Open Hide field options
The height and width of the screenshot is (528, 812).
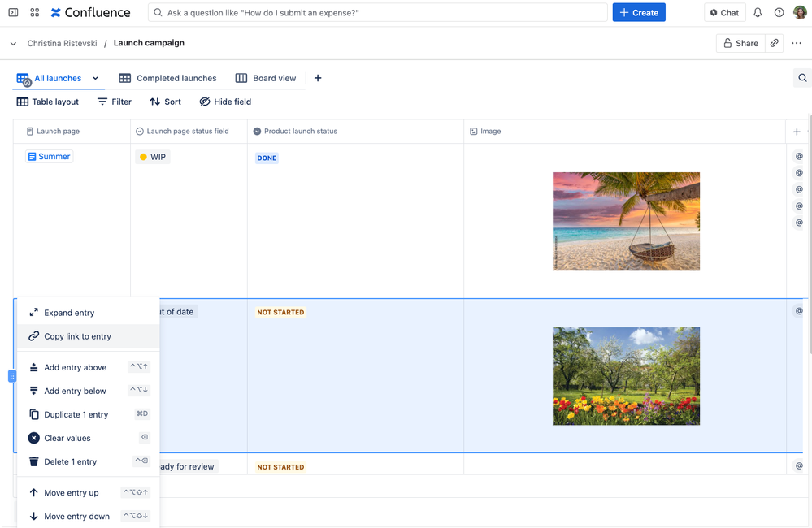click(225, 102)
